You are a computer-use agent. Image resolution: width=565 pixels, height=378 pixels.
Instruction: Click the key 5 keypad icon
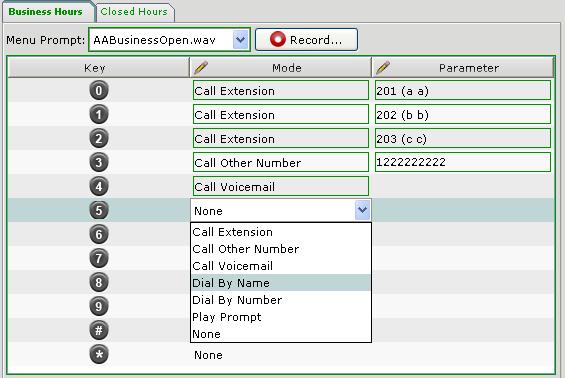(99, 210)
